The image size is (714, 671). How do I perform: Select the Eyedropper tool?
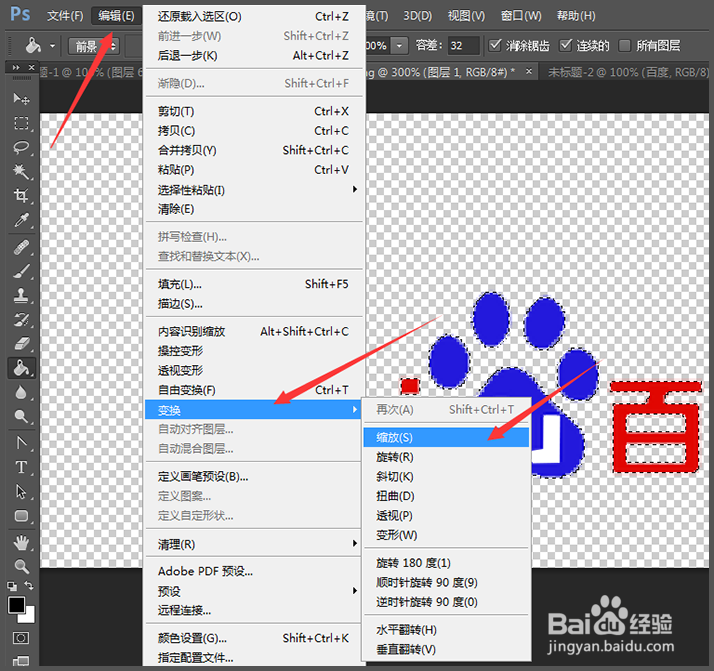(x=21, y=220)
